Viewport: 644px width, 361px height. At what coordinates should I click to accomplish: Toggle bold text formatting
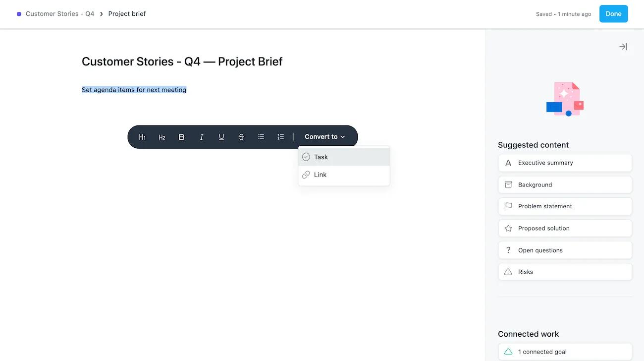pos(182,137)
